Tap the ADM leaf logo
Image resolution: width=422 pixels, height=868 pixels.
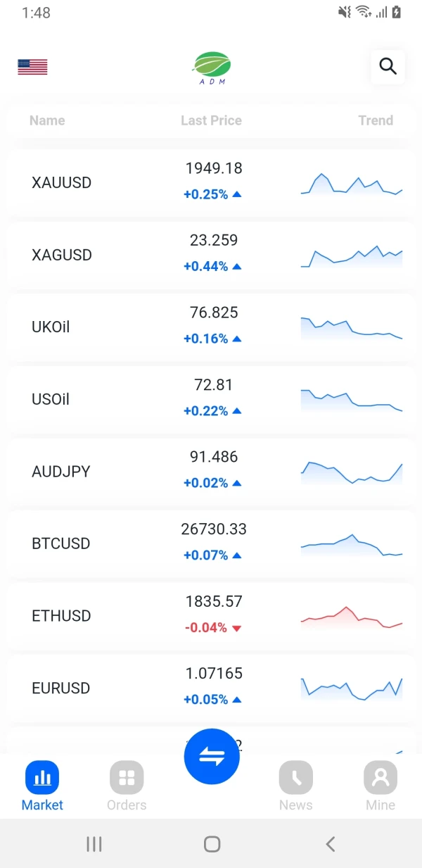[x=212, y=68]
